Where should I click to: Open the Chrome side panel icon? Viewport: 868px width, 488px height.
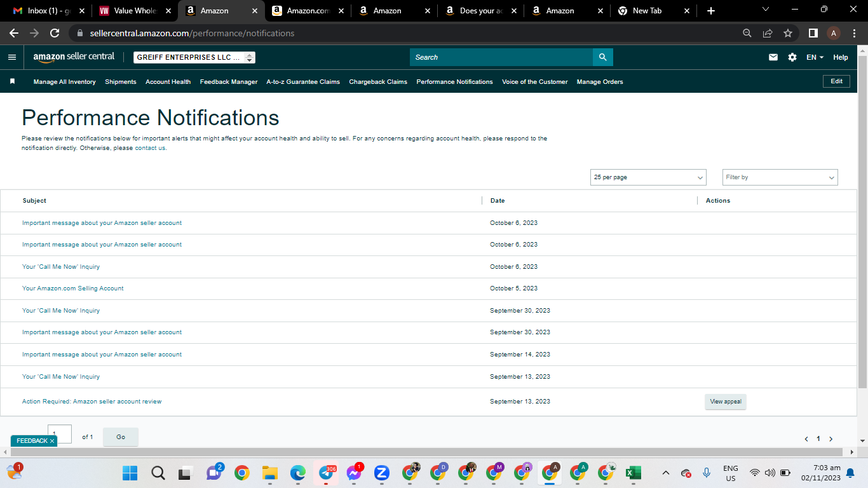(813, 33)
